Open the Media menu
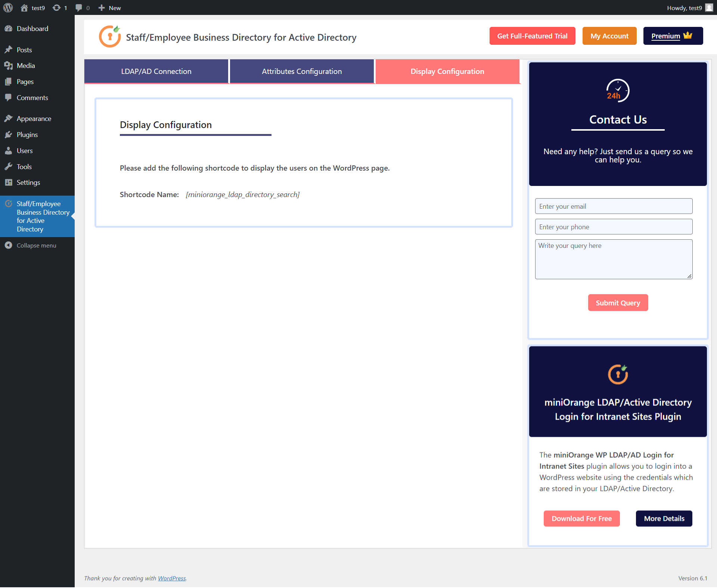This screenshot has width=717, height=588. (x=37, y=66)
